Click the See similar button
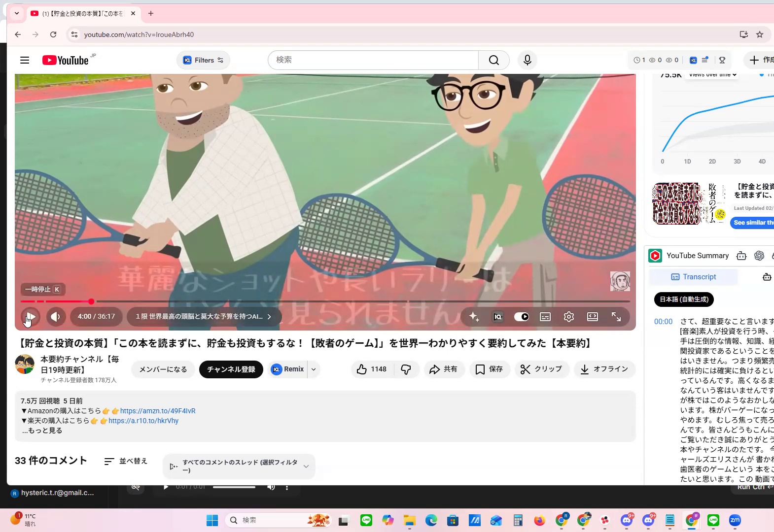Viewport: 774px width, 532px height. coord(753,223)
